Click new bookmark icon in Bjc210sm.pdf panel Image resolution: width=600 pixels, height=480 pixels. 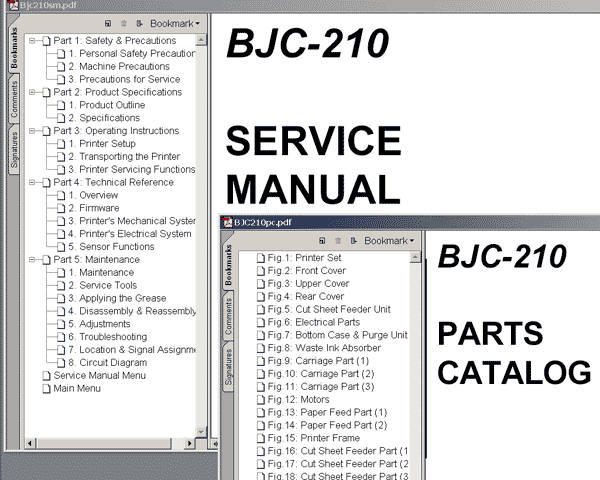(108, 24)
